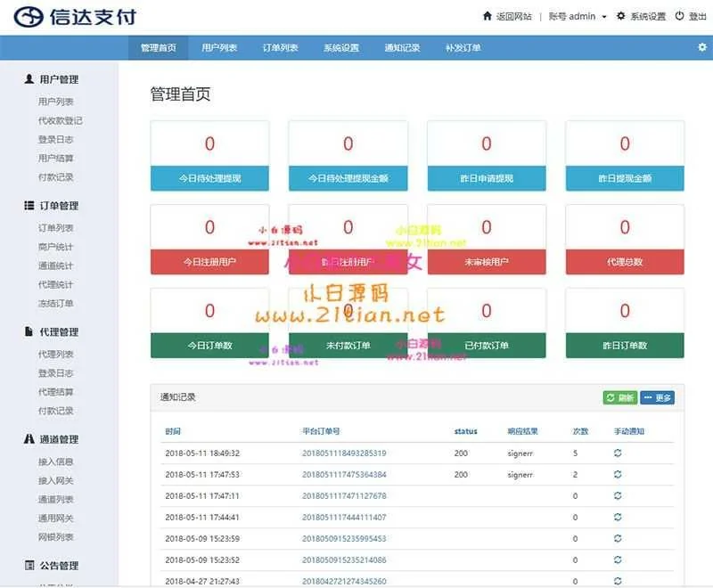
Task: Click the gear icon on blue navbar
Action: [701, 47]
